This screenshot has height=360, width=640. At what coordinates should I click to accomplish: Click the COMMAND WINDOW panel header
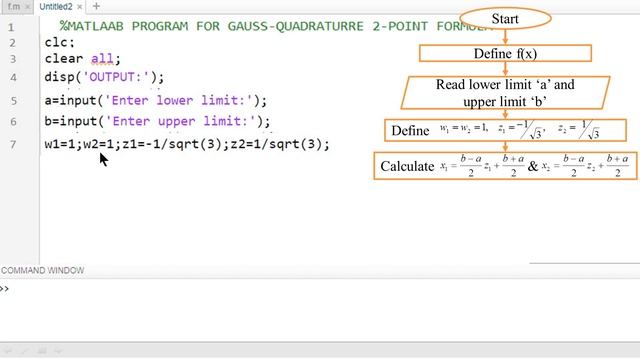click(x=42, y=271)
